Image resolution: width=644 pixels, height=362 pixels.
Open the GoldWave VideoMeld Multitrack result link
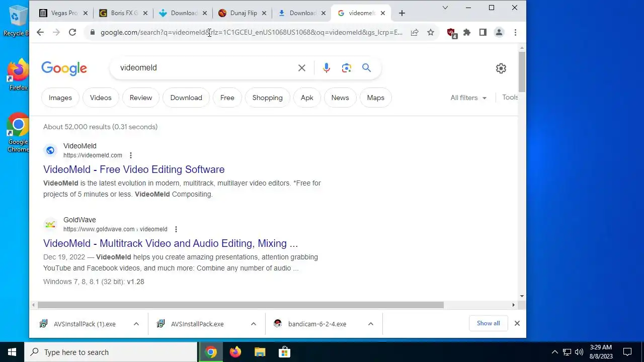[171, 243]
